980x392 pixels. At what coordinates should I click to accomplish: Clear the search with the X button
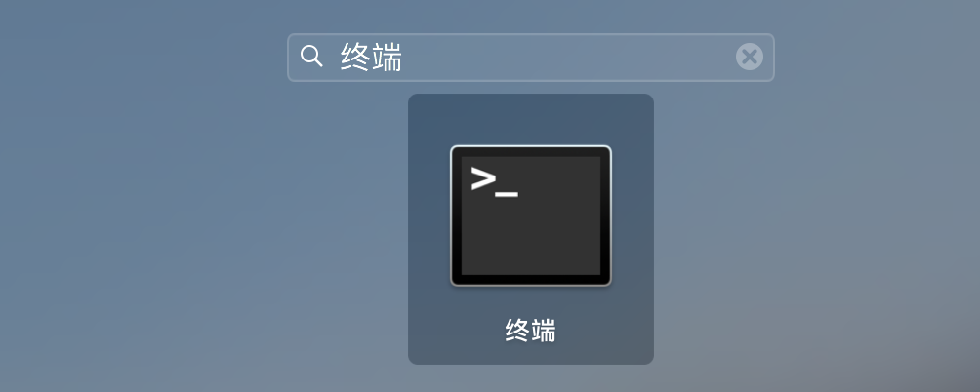[x=749, y=57]
